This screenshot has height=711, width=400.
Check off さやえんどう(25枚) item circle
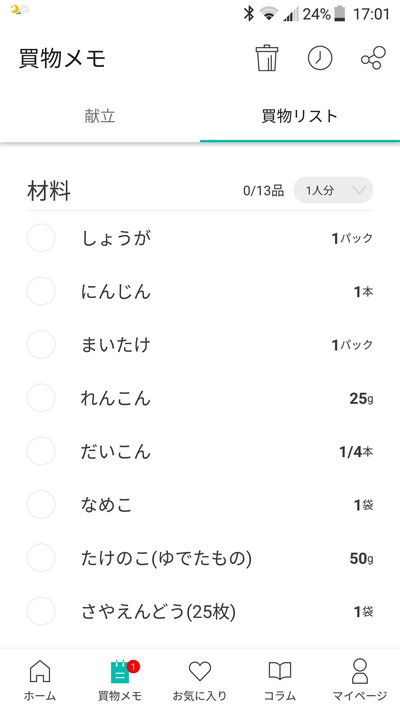[x=41, y=611]
